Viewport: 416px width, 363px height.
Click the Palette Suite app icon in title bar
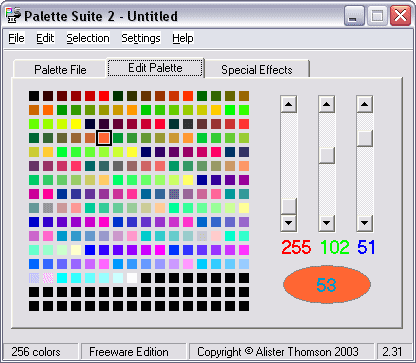pyautogui.click(x=13, y=15)
